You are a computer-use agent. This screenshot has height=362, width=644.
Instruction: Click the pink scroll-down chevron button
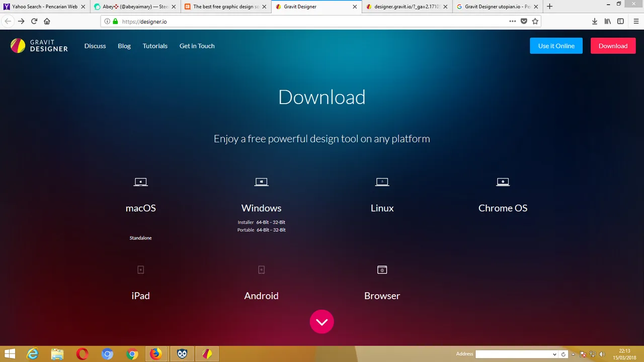322,322
